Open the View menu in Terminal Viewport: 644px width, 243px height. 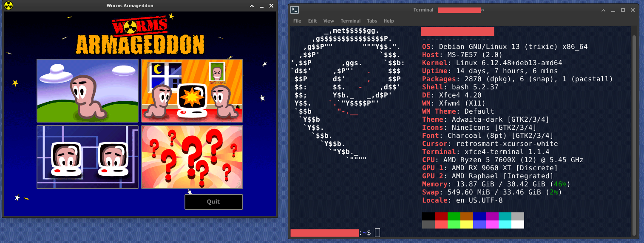click(x=329, y=21)
